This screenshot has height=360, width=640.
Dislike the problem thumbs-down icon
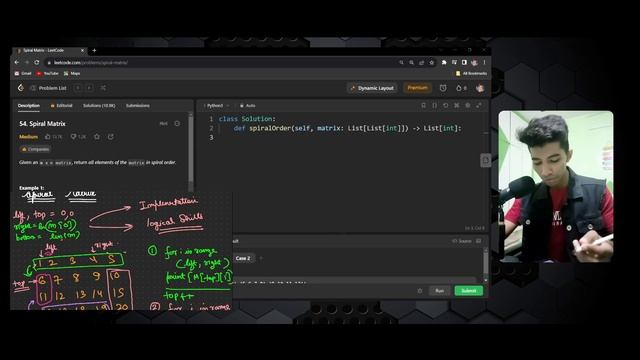pos(73,137)
